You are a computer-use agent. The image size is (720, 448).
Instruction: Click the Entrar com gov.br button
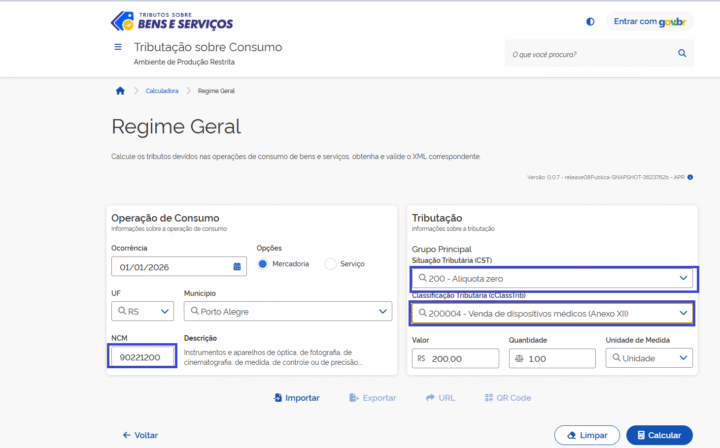tap(649, 21)
